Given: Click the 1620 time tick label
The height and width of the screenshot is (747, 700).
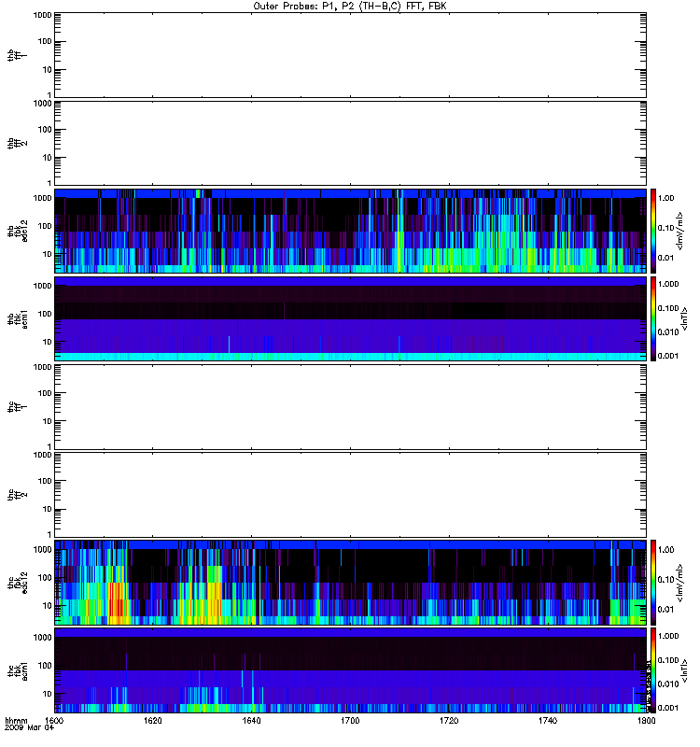Looking at the screenshot, I should (x=153, y=720).
